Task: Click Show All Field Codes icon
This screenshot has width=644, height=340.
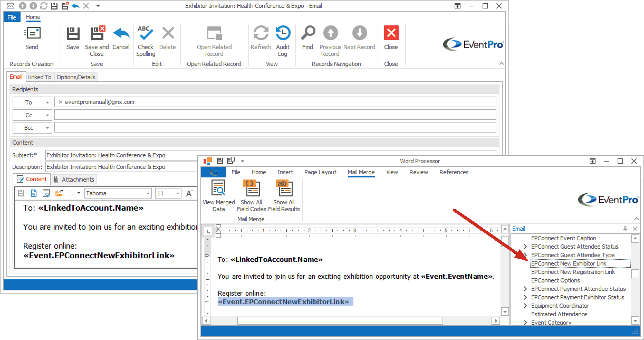Action: tap(251, 188)
